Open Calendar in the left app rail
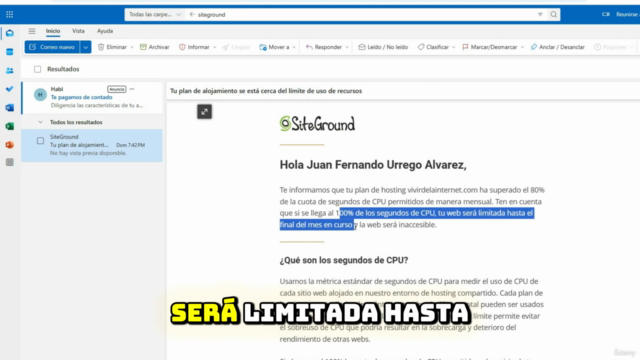The width and height of the screenshot is (640, 360). point(9,52)
